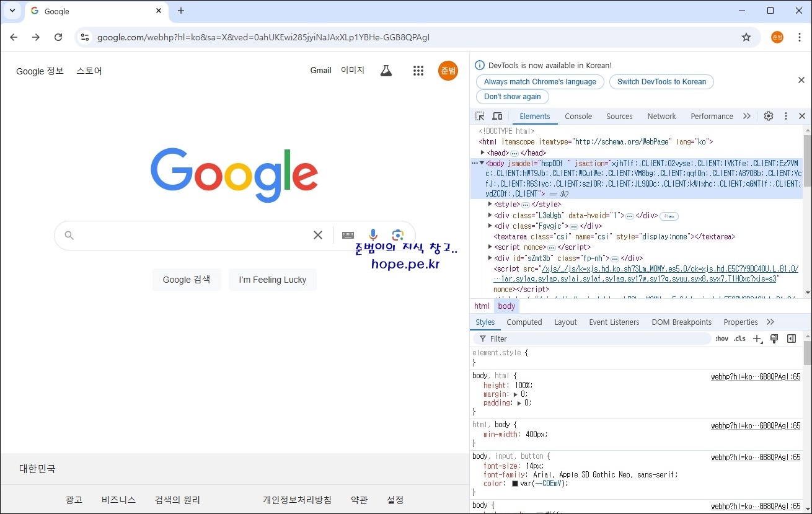Open the Google 정보 link
812x514 pixels.
(40, 71)
